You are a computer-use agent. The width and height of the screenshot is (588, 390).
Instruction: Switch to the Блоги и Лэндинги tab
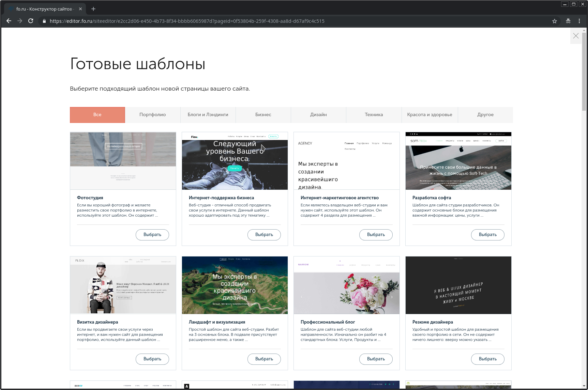point(208,115)
